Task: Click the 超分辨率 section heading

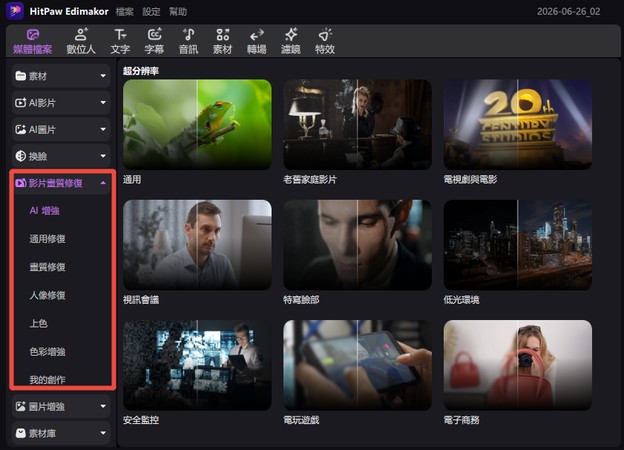Action: pyautogui.click(x=141, y=71)
